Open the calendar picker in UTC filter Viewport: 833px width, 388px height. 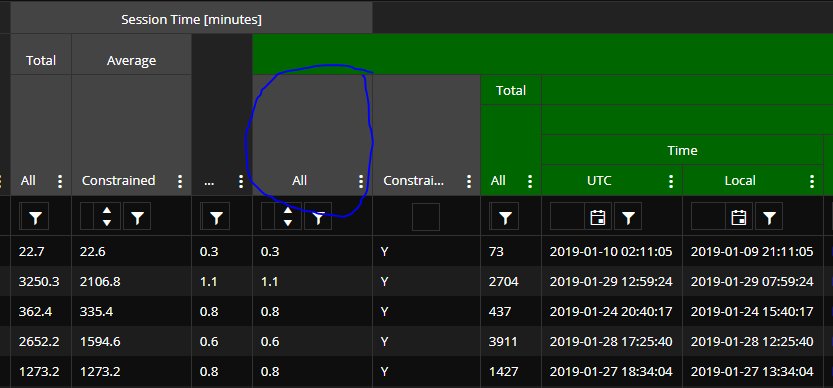598,217
